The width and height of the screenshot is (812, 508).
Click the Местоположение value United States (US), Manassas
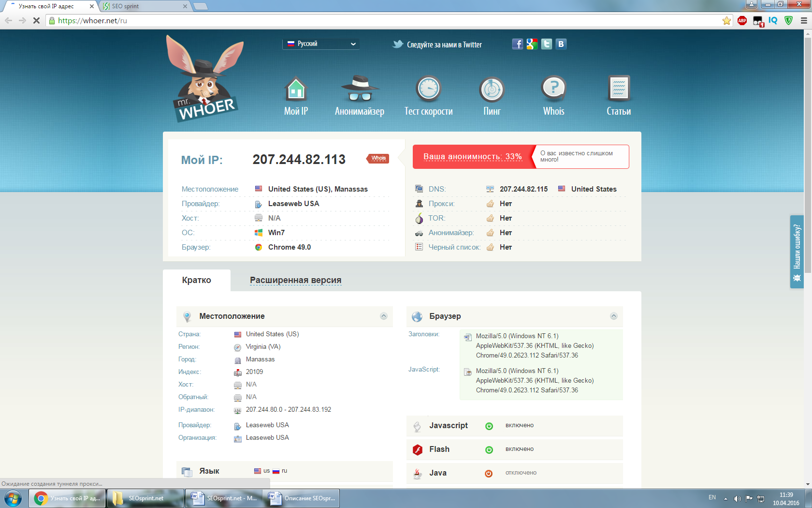pos(318,189)
